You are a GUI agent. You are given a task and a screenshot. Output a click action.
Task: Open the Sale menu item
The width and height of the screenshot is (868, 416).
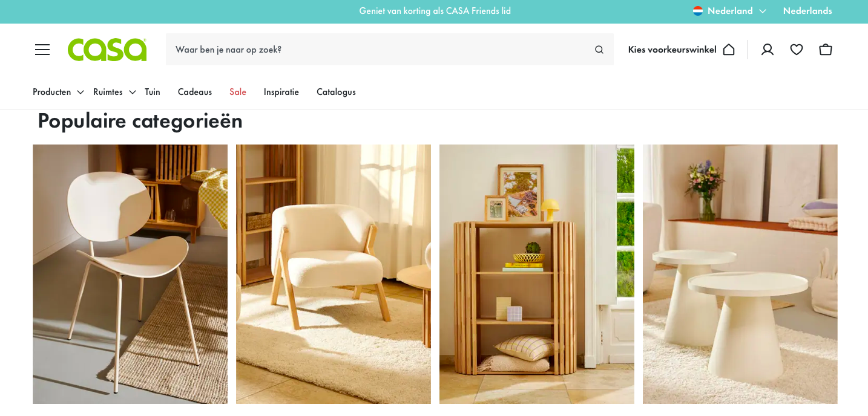(x=238, y=92)
